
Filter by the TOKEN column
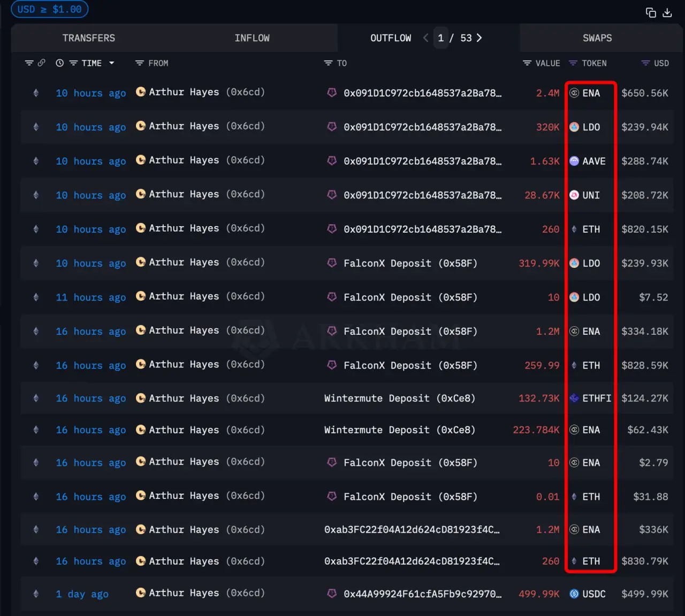(573, 63)
